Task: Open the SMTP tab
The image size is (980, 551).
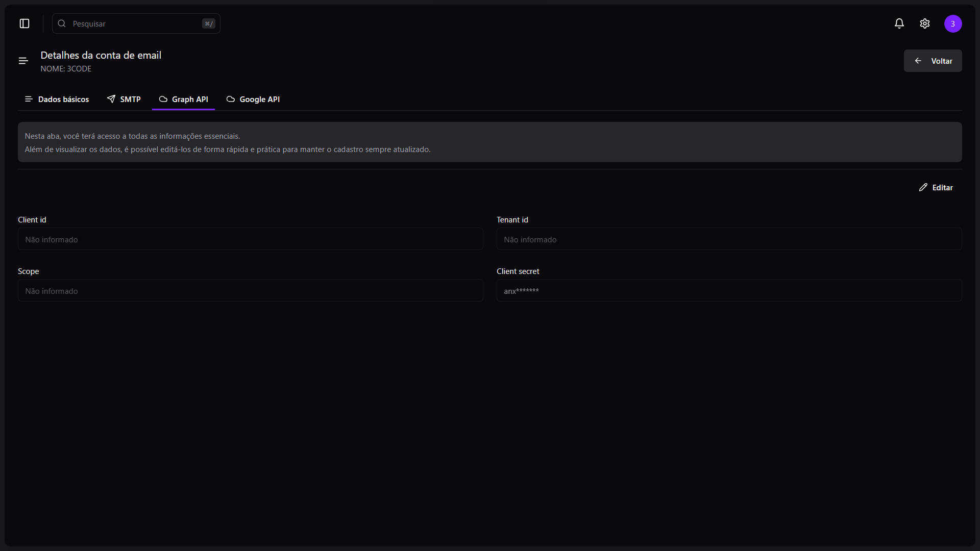Action: click(124, 99)
